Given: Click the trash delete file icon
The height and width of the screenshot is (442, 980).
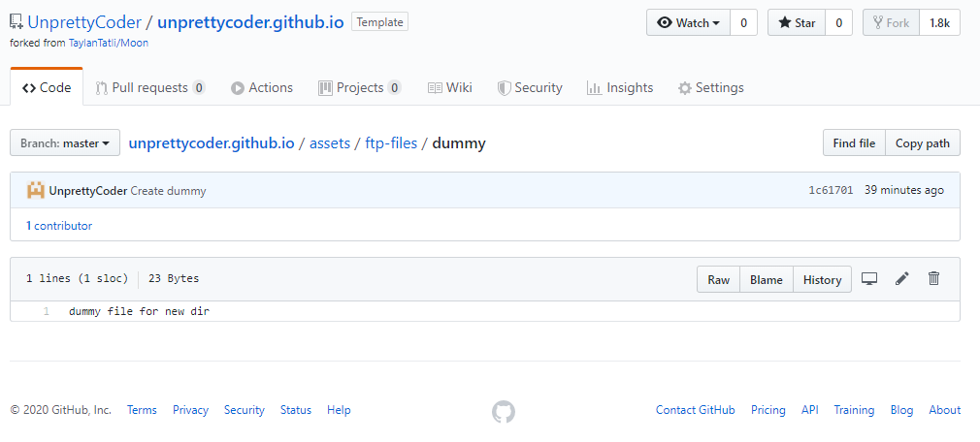Looking at the screenshot, I should [x=933, y=278].
